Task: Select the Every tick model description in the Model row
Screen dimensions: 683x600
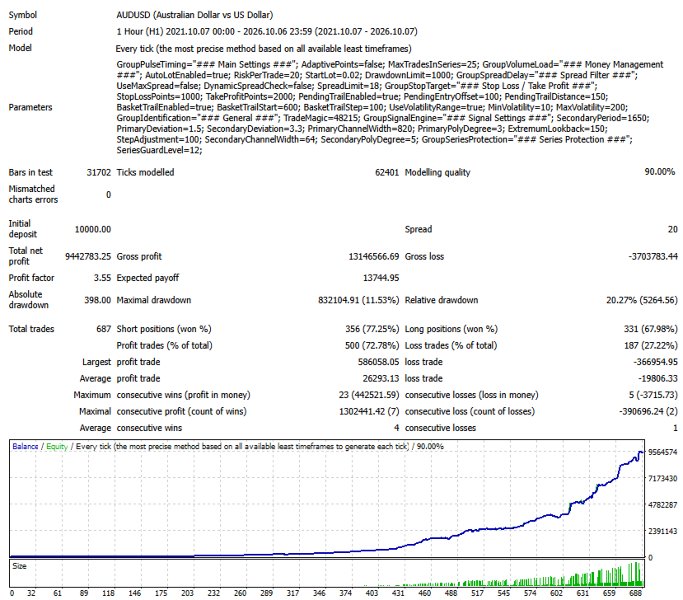Action: [264, 48]
